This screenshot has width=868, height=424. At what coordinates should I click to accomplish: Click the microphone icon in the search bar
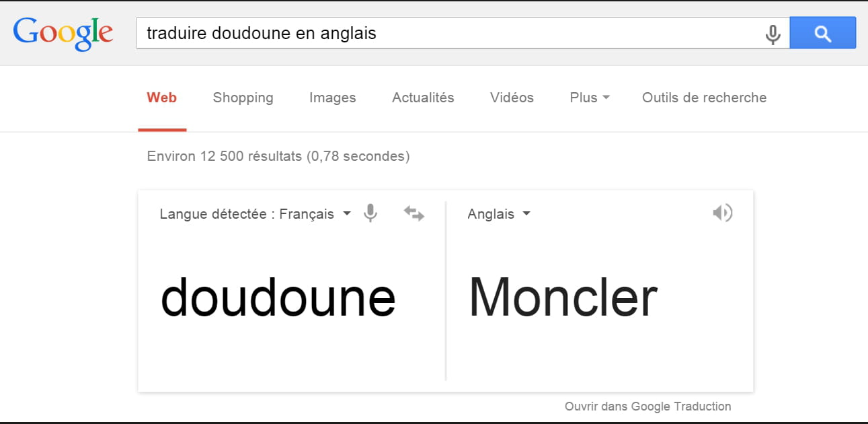(x=773, y=32)
